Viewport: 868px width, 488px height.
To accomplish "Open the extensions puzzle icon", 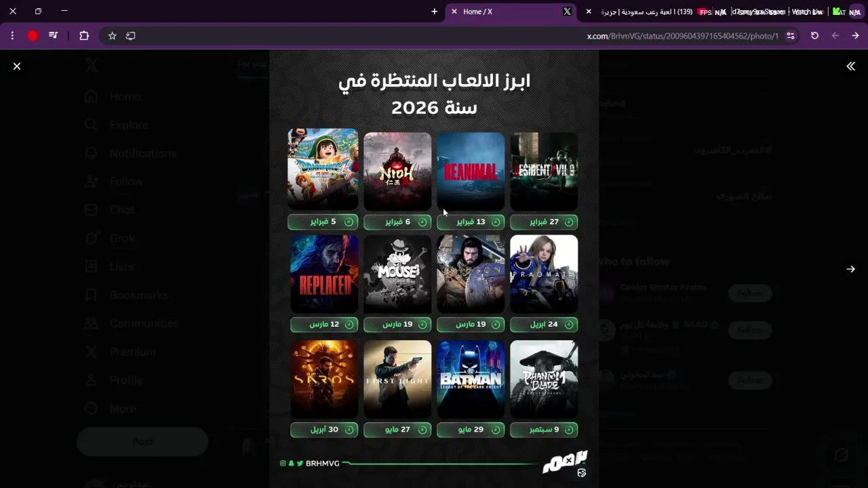I will [84, 35].
